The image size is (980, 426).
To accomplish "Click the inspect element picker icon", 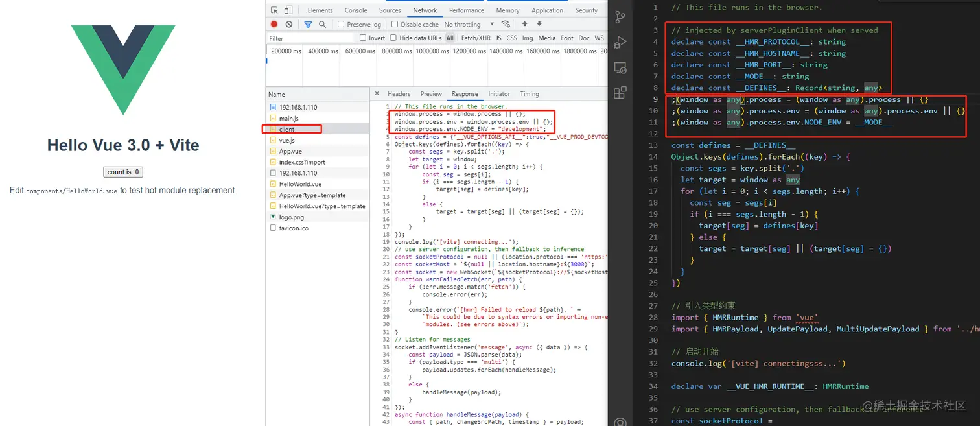I will pyautogui.click(x=274, y=10).
